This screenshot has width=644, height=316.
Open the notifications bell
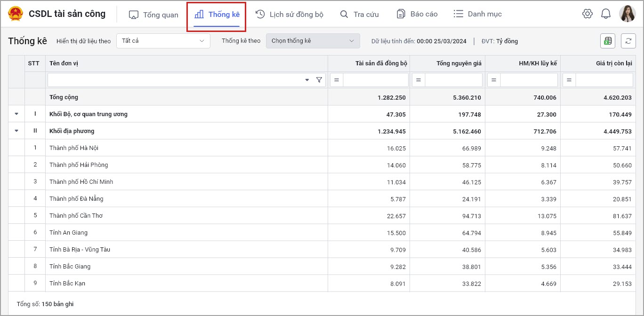(x=606, y=14)
